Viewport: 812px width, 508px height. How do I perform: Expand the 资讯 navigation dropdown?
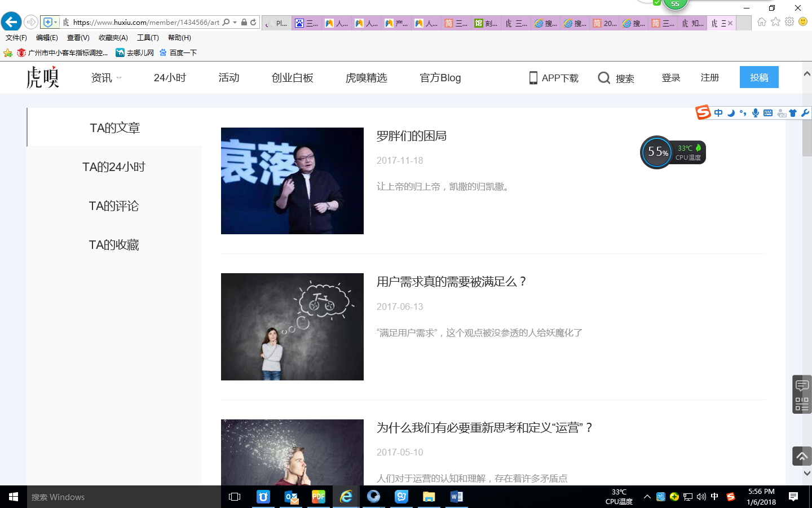[106, 78]
